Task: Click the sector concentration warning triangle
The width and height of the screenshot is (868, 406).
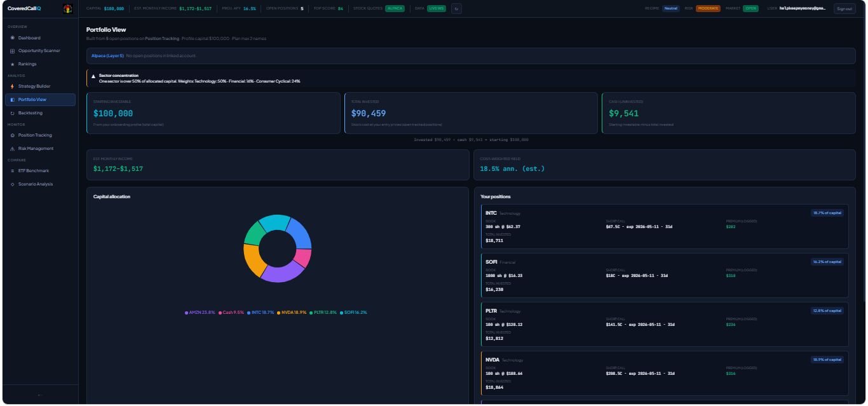Action: coord(93,76)
